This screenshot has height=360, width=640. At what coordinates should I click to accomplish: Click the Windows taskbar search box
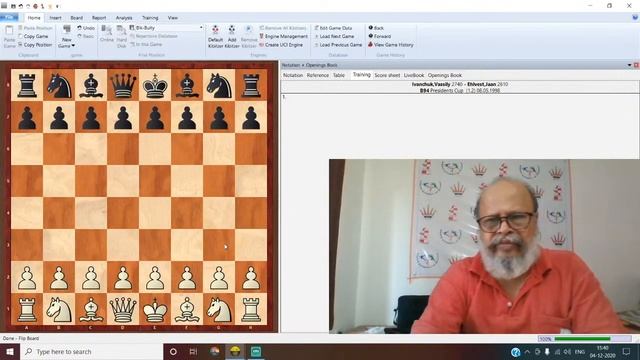[x=91, y=351]
